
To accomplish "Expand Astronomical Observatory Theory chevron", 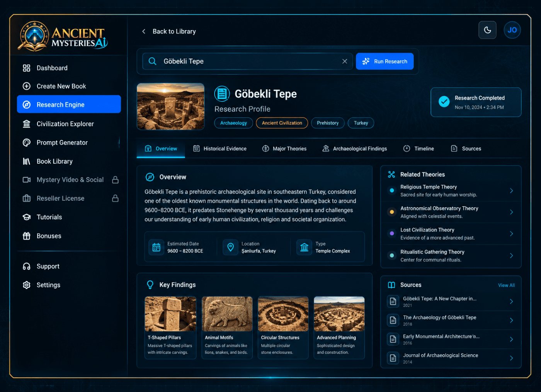I will tap(512, 212).
